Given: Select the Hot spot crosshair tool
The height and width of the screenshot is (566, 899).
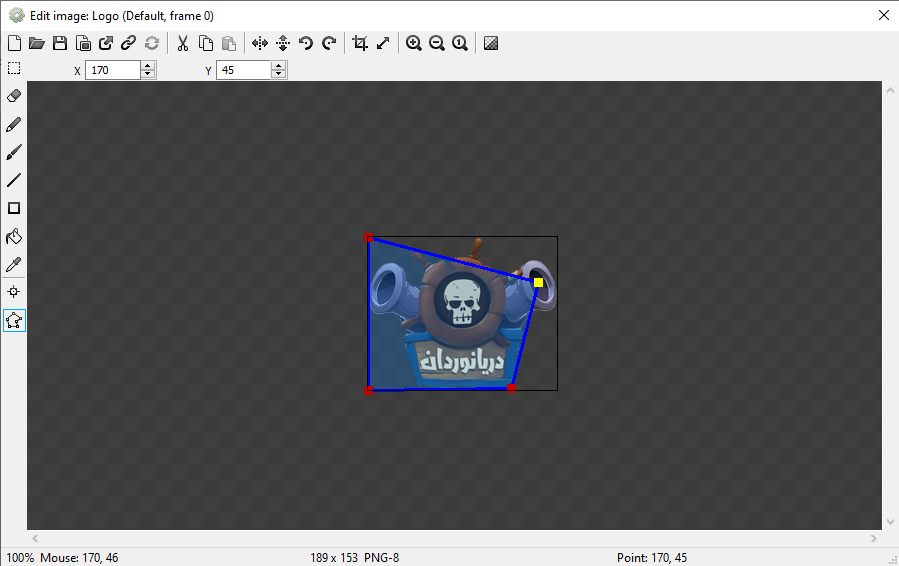Looking at the screenshot, I should (x=14, y=292).
